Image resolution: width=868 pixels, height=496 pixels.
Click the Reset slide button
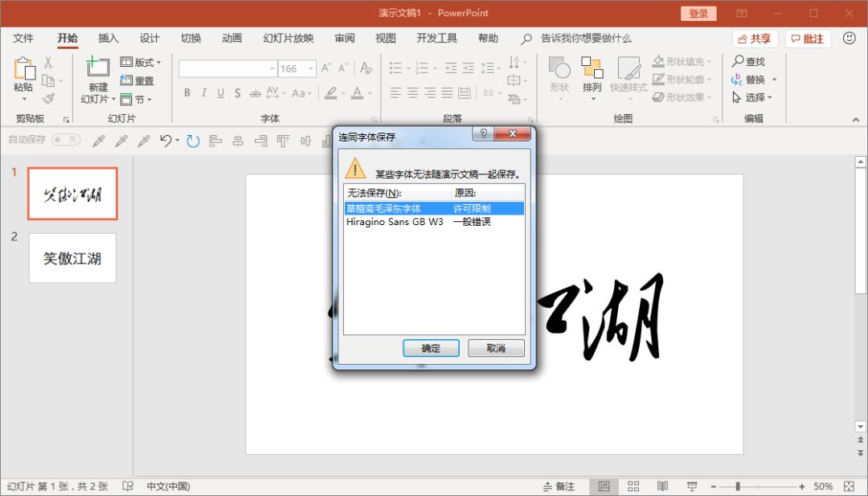pos(137,80)
